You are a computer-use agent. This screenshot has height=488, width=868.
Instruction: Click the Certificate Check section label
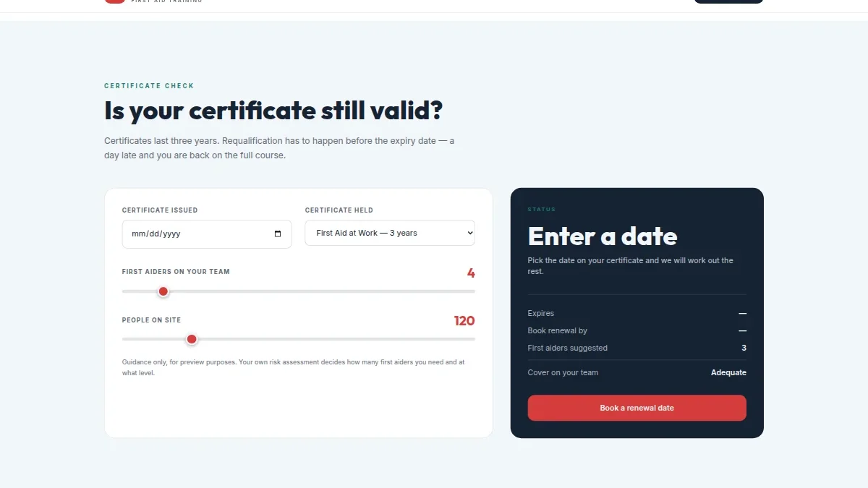tap(149, 86)
